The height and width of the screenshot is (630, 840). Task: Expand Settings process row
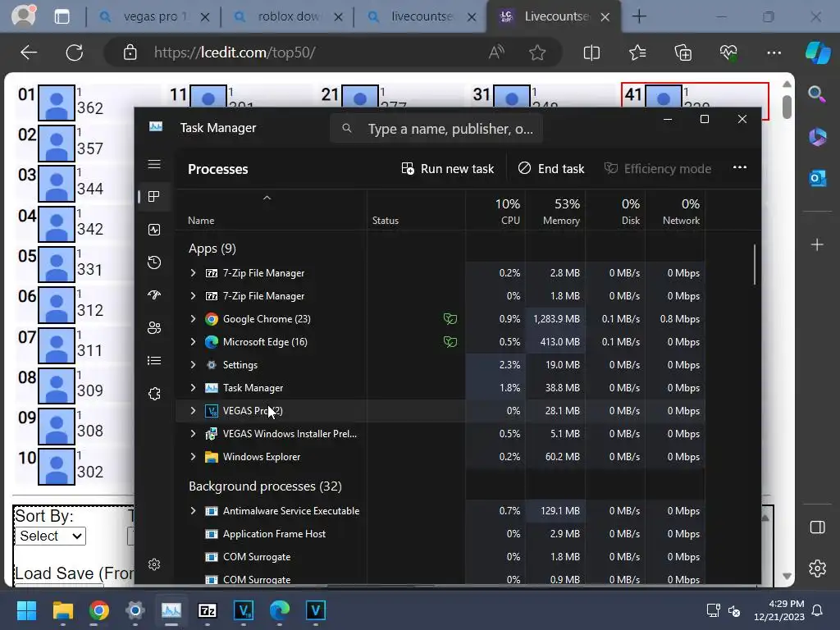tap(193, 365)
